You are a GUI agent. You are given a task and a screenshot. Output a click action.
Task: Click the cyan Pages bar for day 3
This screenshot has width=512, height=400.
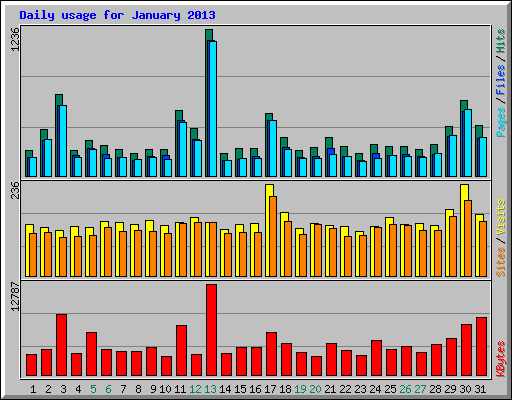63,141
